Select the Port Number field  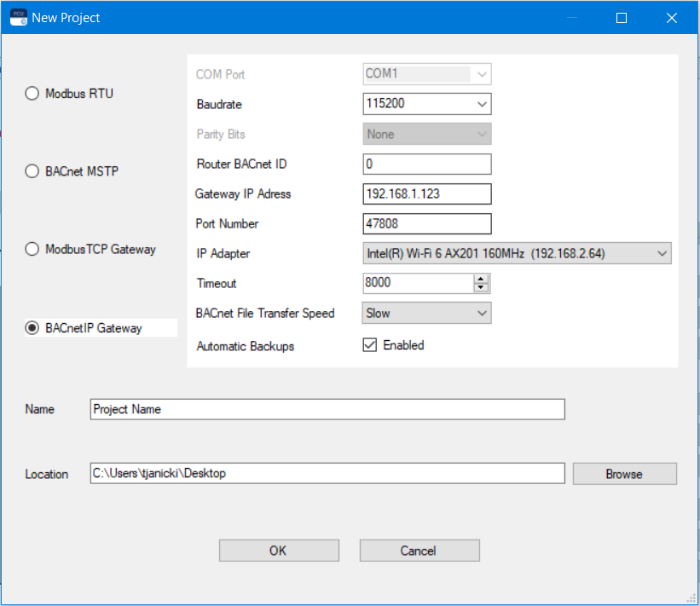[426, 223]
